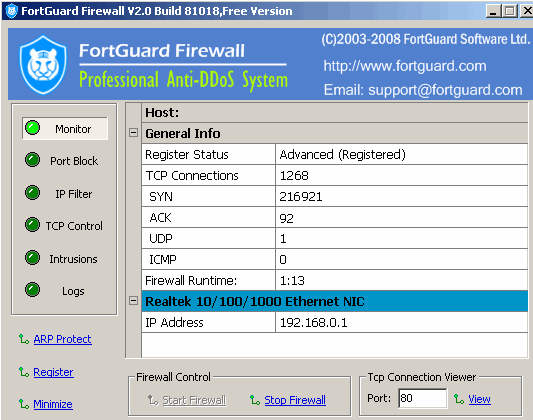Open the Monitor section
Image resolution: width=533 pixels, height=420 pixels.
(65, 128)
